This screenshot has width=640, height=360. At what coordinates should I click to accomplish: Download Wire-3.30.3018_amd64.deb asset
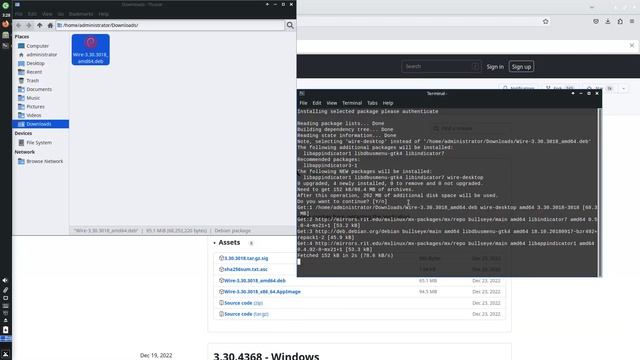coord(255,281)
